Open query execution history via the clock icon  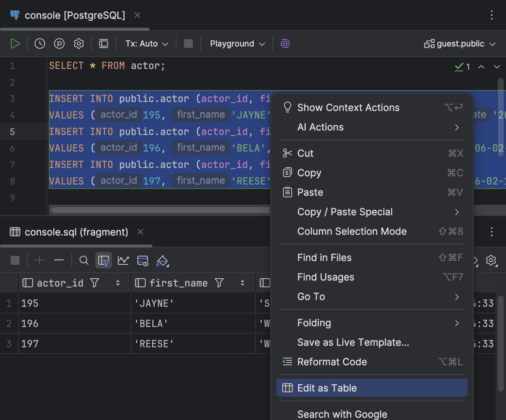click(x=40, y=43)
